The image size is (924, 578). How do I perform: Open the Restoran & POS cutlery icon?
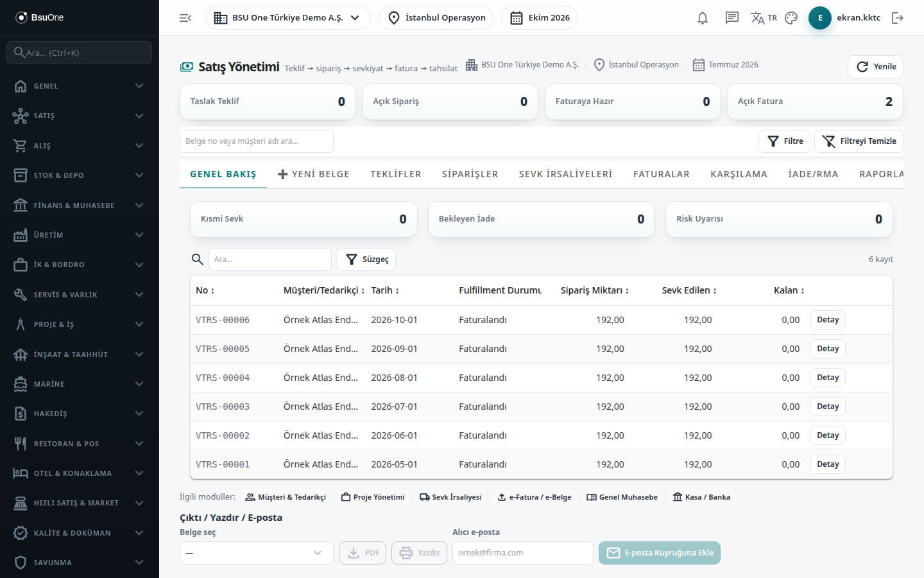(x=21, y=444)
